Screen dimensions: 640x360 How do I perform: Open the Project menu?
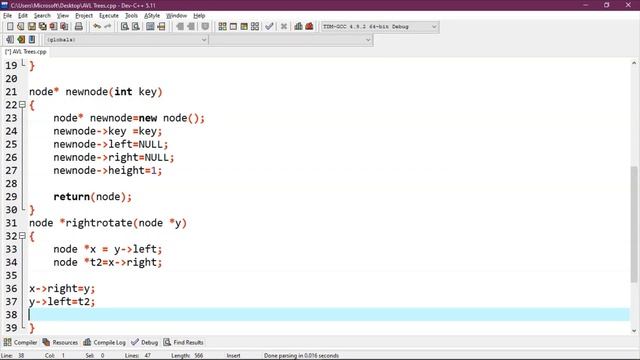point(84,16)
